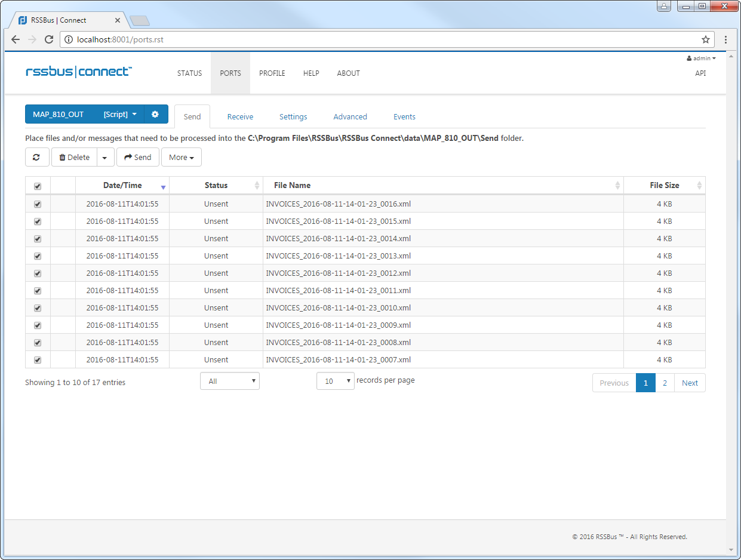741x560 pixels.
Task: Open STATUS navigation item
Action: pyautogui.click(x=190, y=73)
